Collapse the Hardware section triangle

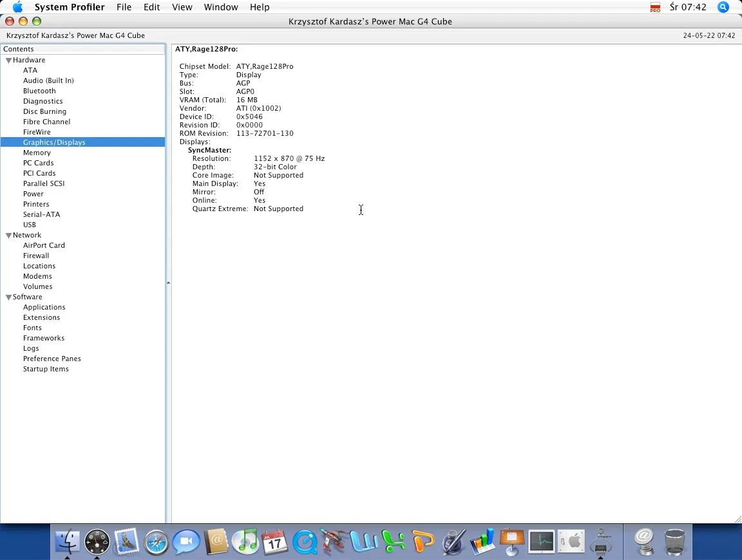8,61
